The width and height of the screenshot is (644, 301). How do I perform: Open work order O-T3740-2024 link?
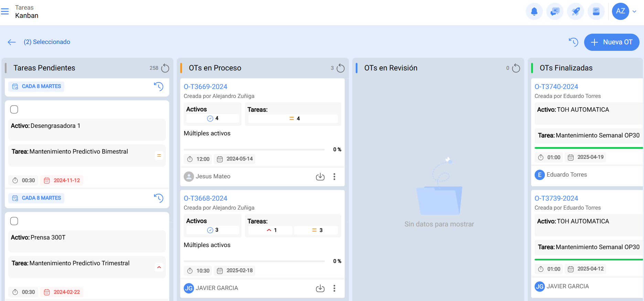[556, 87]
